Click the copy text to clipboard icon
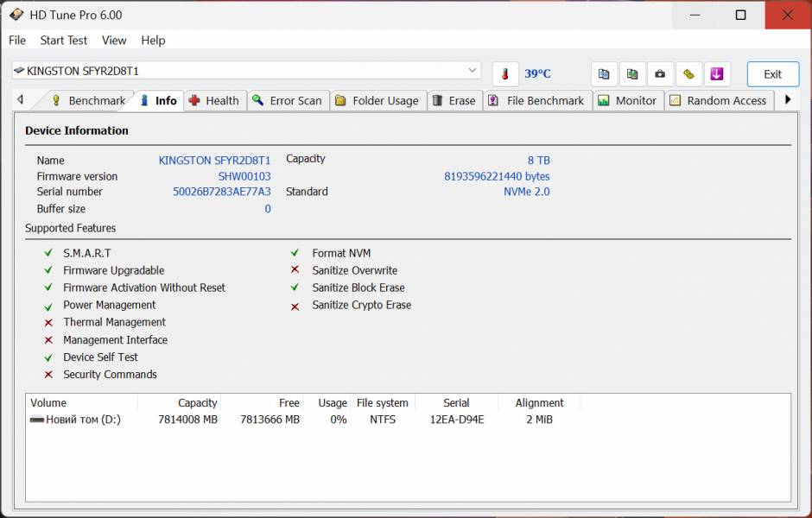This screenshot has height=518, width=812. point(605,74)
